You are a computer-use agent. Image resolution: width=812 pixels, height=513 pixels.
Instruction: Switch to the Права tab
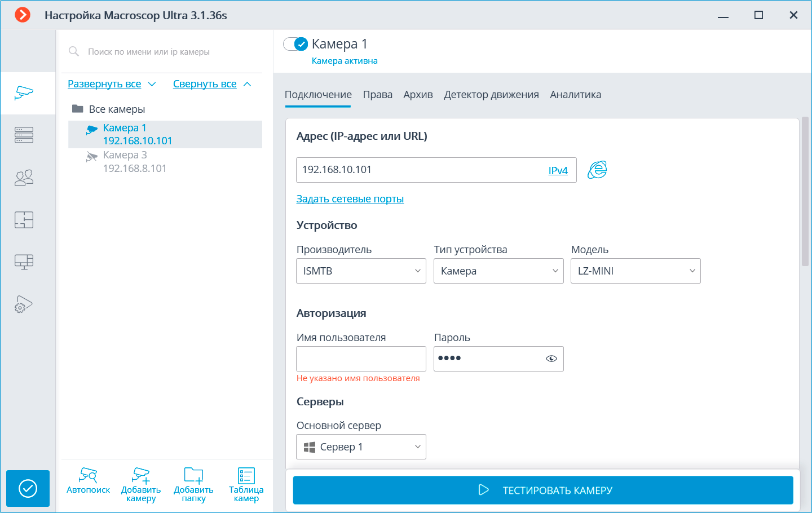click(x=378, y=95)
